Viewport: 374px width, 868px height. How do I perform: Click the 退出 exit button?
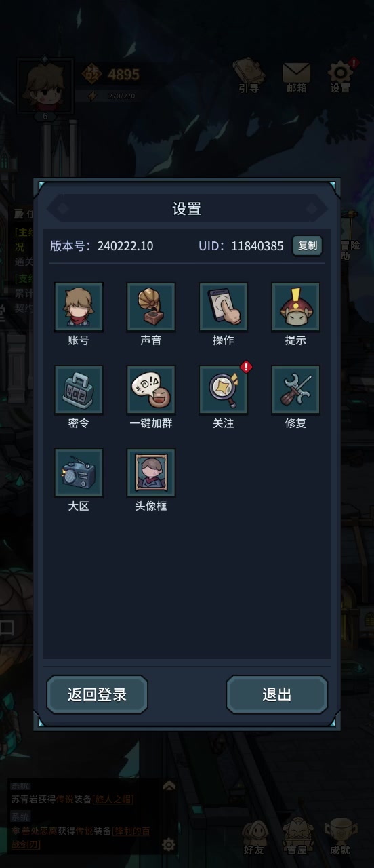[277, 694]
